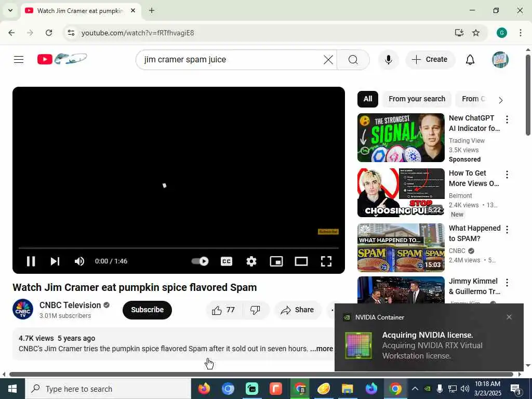Dislike the video
The width and height of the screenshot is (532, 399).
click(x=255, y=310)
